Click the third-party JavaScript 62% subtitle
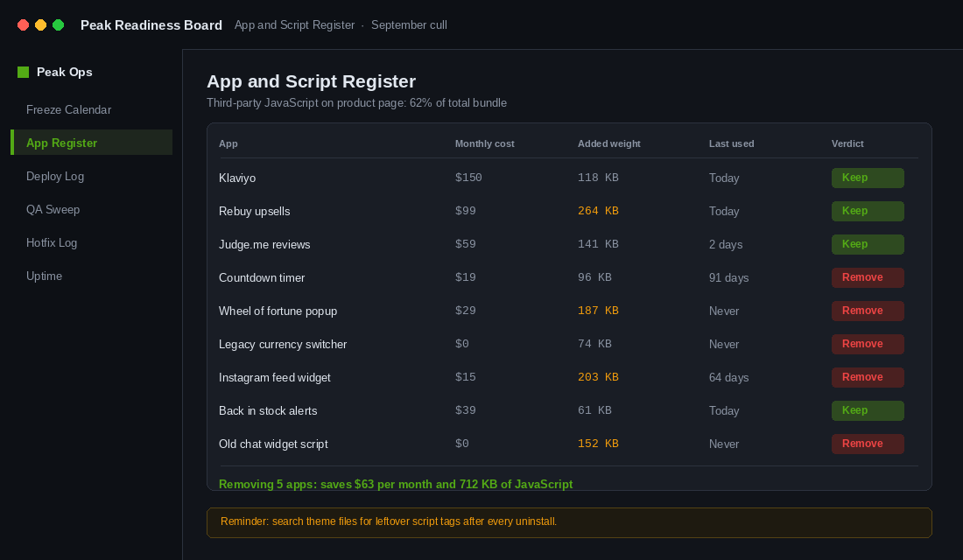 coord(356,103)
